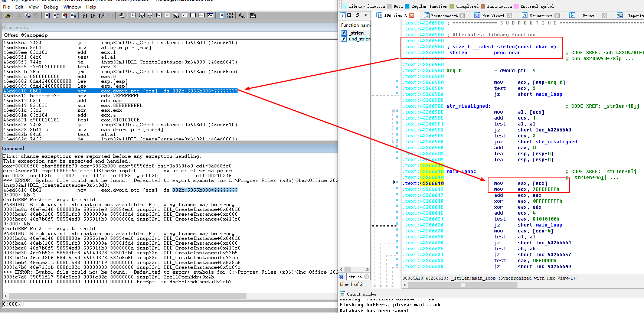The width and height of the screenshot is (644, 313).
Task: Click the Regular function blue color swatch
Action: pyautogui.click(x=407, y=6)
